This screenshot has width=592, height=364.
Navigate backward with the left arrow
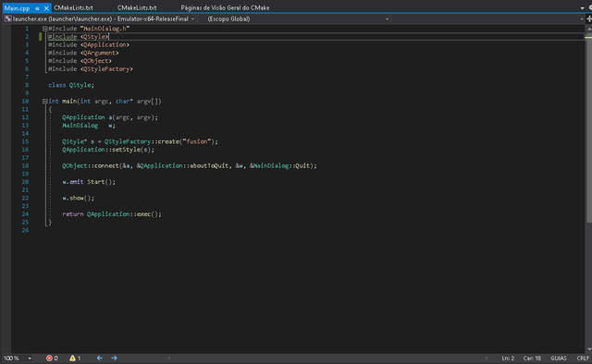tap(100, 358)
